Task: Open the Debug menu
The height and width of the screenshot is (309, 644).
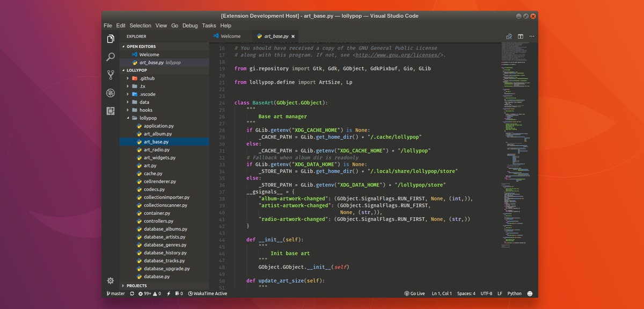Action: pos(190,26)
